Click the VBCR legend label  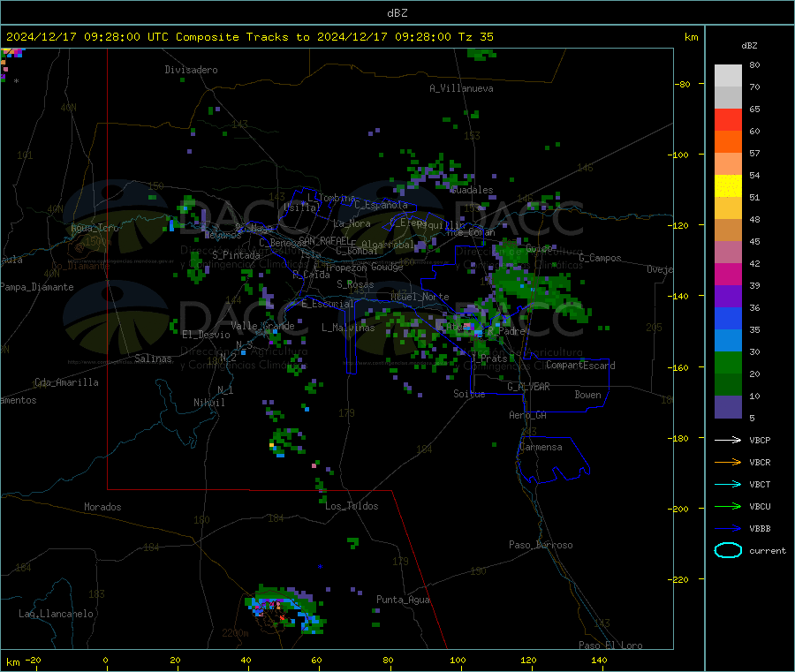pyautogui.click(x=760, y=462)
